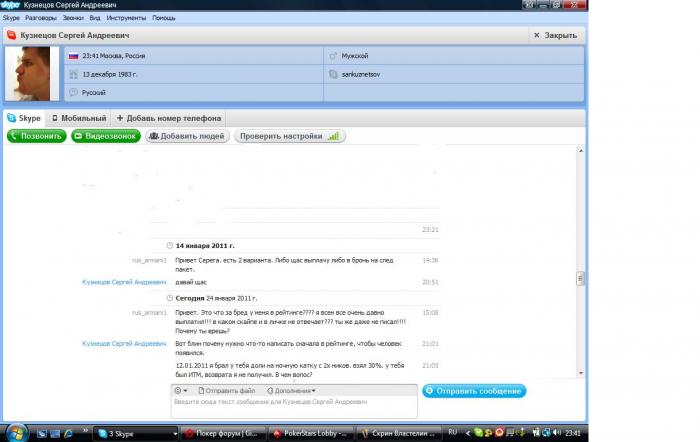Click the language icon beside Русский
The image size is (700, 442).
[74, 92]
